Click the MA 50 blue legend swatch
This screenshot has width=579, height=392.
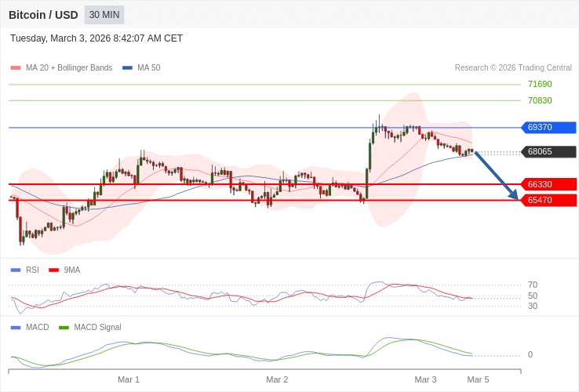tap(127, 68)
